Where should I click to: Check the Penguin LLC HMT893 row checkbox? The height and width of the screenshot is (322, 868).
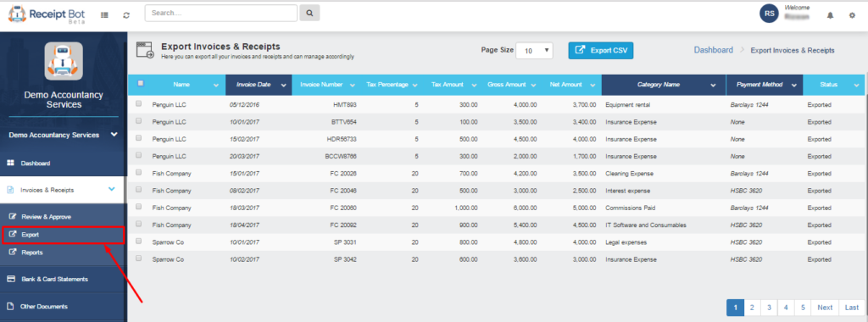tap(139, 103)
